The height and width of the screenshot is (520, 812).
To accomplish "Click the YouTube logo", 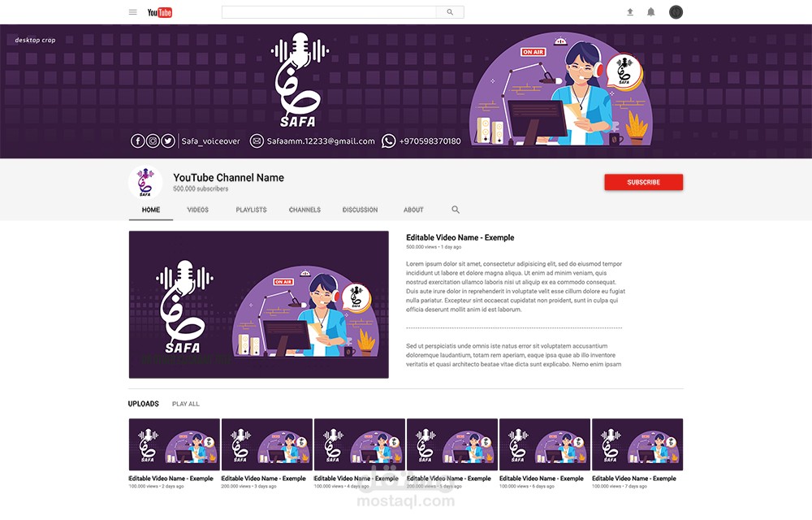I will [159, 12].
